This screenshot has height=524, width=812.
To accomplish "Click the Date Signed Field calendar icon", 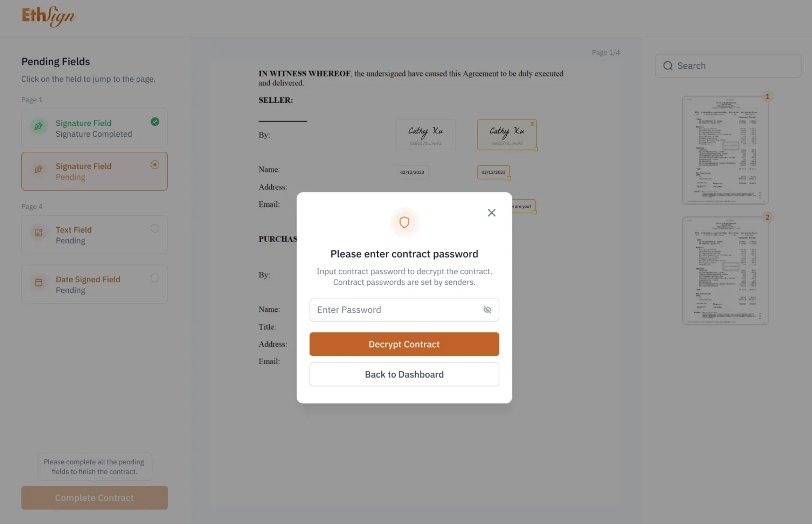I will pyautogui.click(x=39, y=283).
